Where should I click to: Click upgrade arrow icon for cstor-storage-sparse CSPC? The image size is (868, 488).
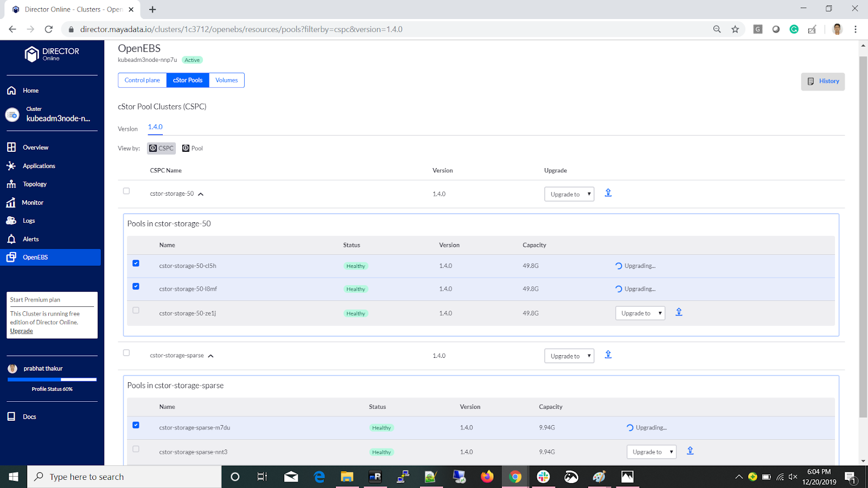click(608, 354)
